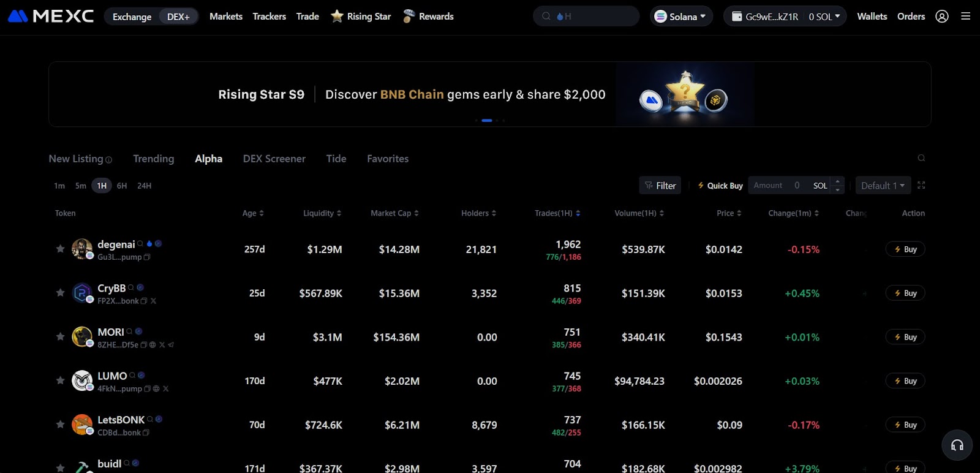Search degenai via magnifier icon

pos(140,244)
